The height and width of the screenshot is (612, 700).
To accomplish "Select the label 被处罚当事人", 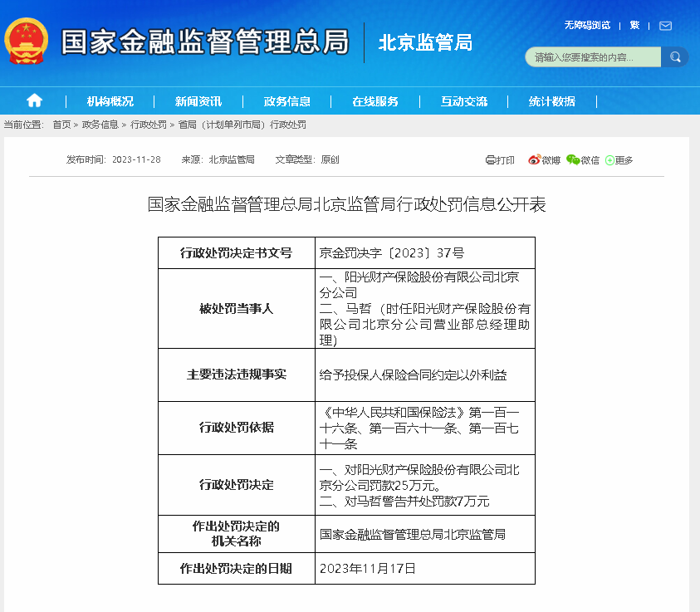I will point(236,308).
